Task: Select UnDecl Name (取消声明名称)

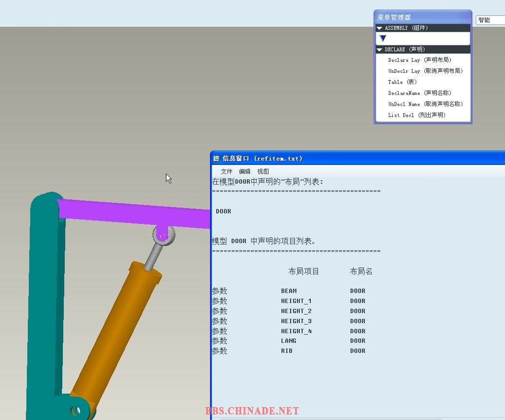Action: 425,104
